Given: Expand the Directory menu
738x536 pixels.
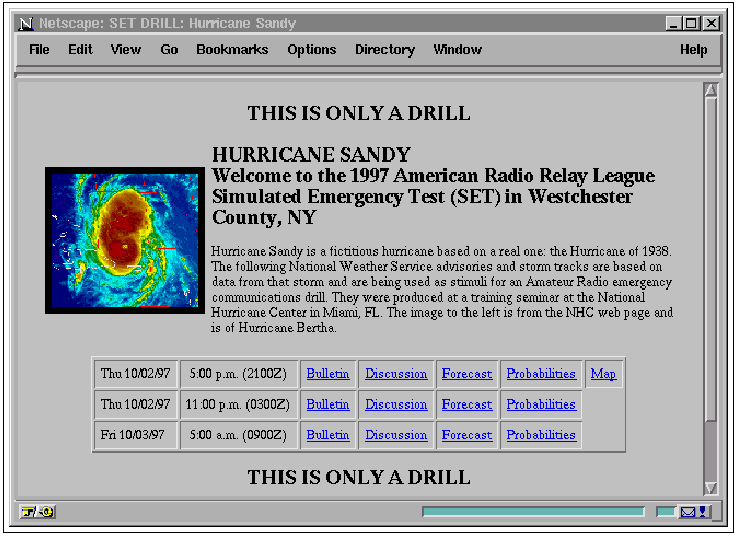Looking at the screenshot, I should click(x=384, y=49).
